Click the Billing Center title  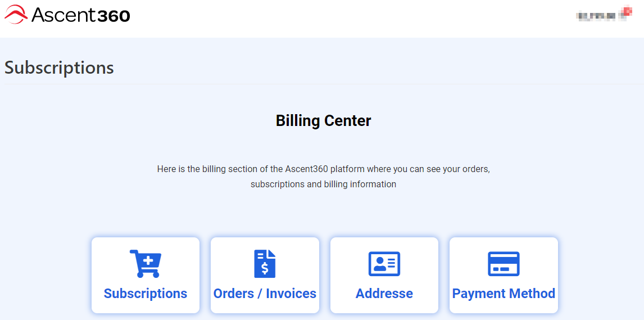tap(323, 121)
